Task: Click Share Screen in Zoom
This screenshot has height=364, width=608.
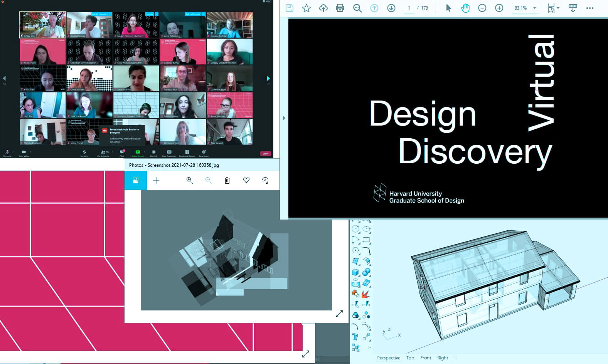Action: pos(138,153)
